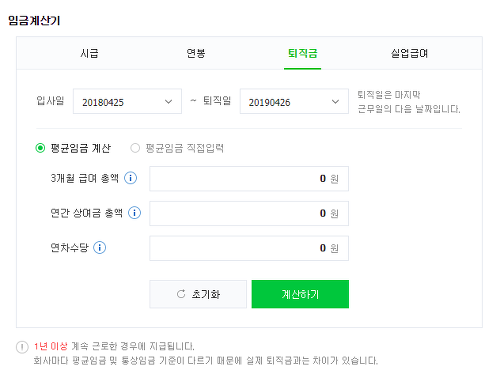
Task: Expand the 퇴직일 date dropdown arrow
Action: coord(335,102)
